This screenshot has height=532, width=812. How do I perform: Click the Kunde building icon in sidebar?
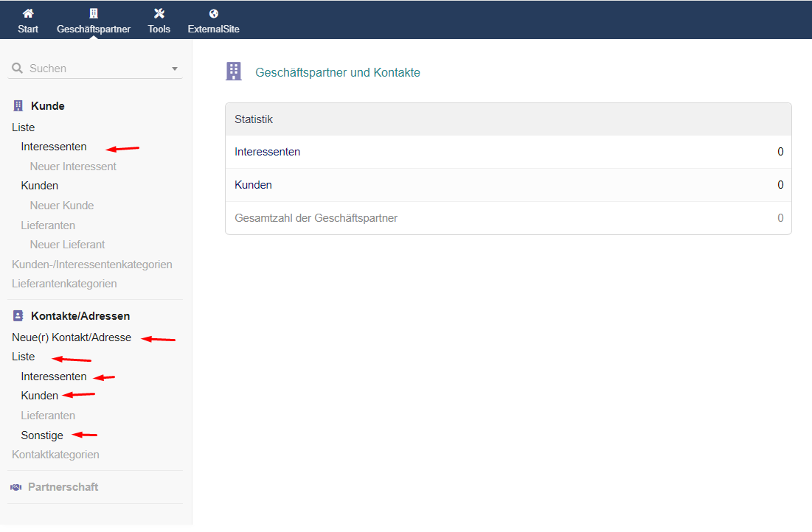[18, 105]
